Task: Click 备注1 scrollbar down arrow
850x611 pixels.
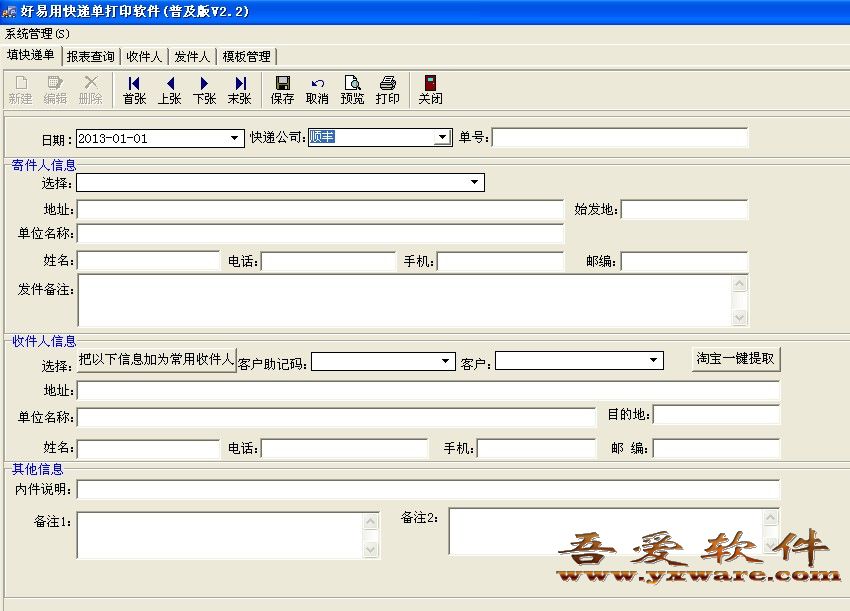Action: (371, 550)
